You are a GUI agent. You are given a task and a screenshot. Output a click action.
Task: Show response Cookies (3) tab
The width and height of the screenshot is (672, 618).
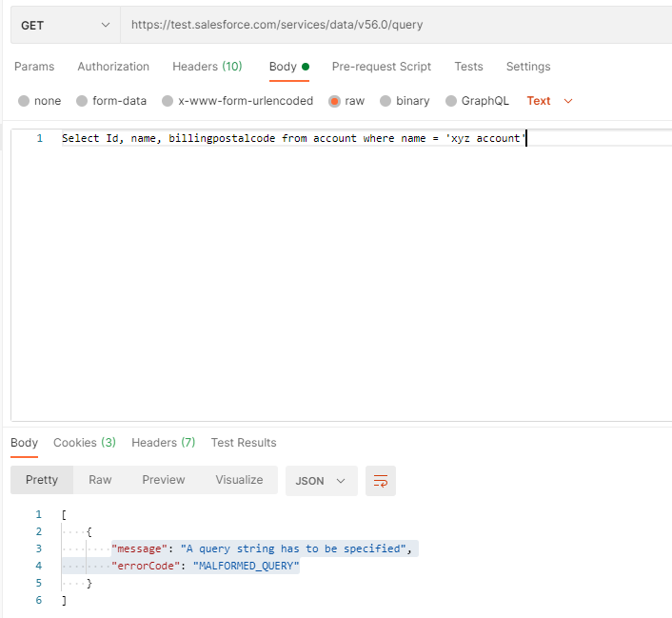[x=85, y=443]
